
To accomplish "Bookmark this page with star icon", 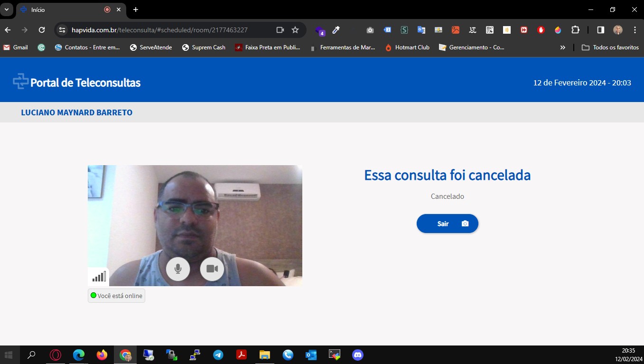I will (295, 30).
